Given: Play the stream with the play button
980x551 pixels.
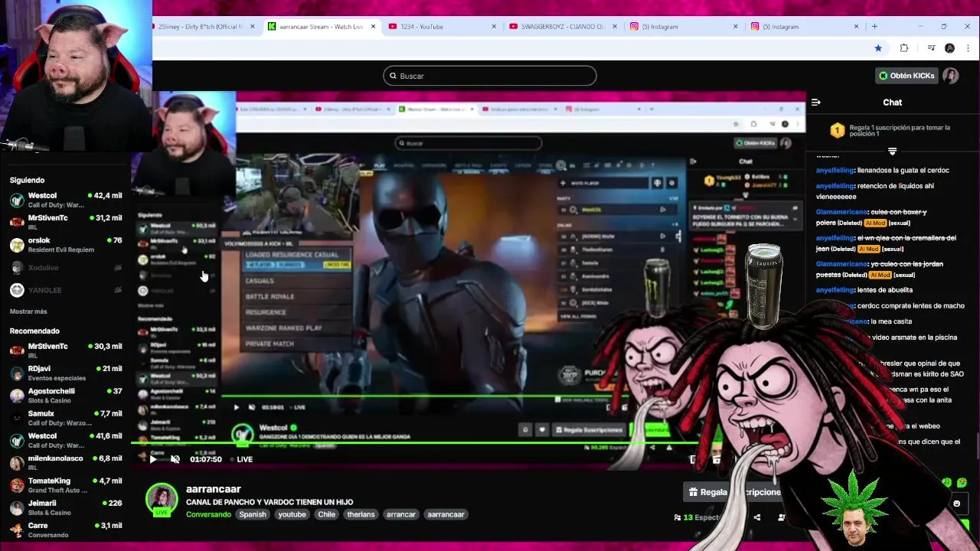Looking at the screenshot, I should click(x=153, y=459).
